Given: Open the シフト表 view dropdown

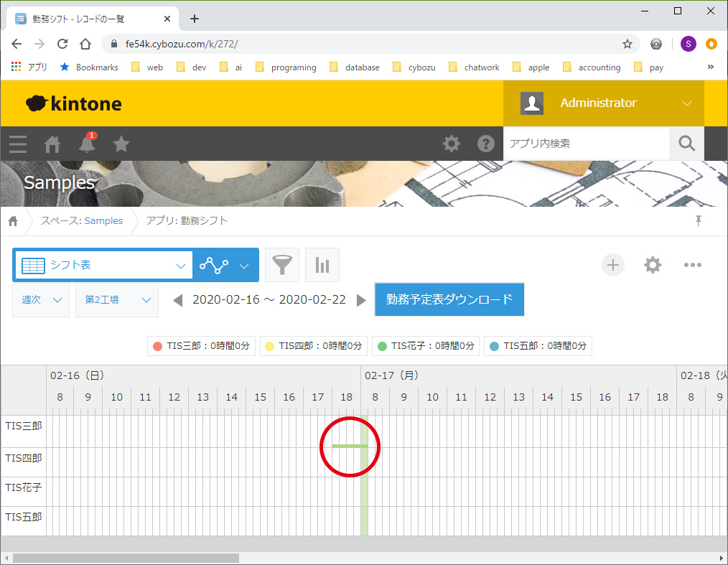Looking at the screenshot, I should point(103,265).
